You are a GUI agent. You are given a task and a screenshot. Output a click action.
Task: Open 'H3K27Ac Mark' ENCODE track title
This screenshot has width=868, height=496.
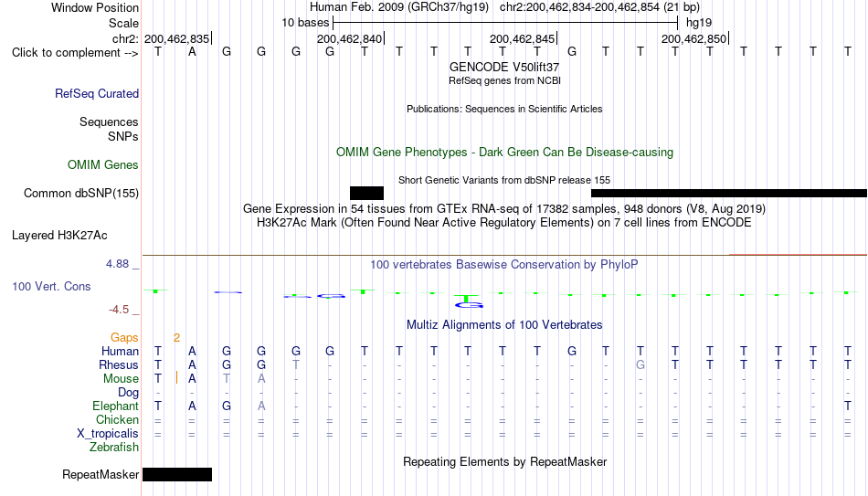pos(504,223)
